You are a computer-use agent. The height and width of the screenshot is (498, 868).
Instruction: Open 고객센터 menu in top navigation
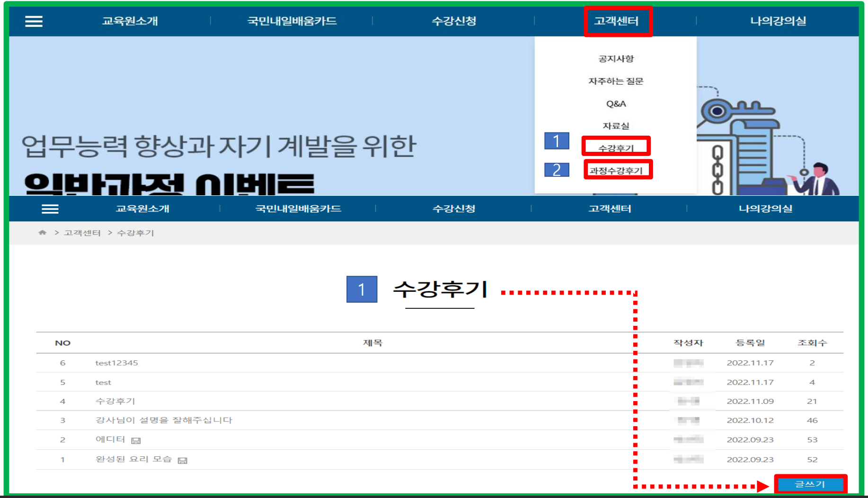(x=616, y=21)
